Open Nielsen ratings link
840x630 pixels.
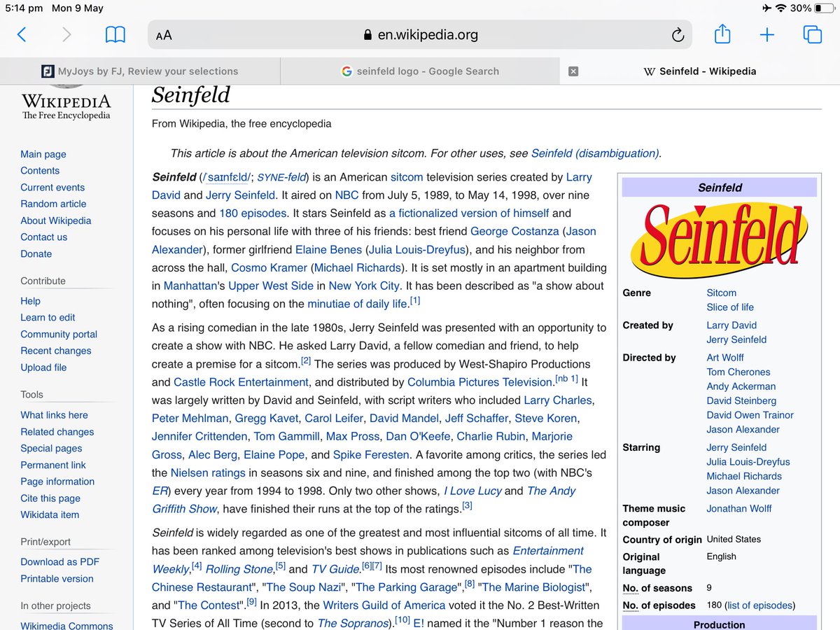coord(208,473)
